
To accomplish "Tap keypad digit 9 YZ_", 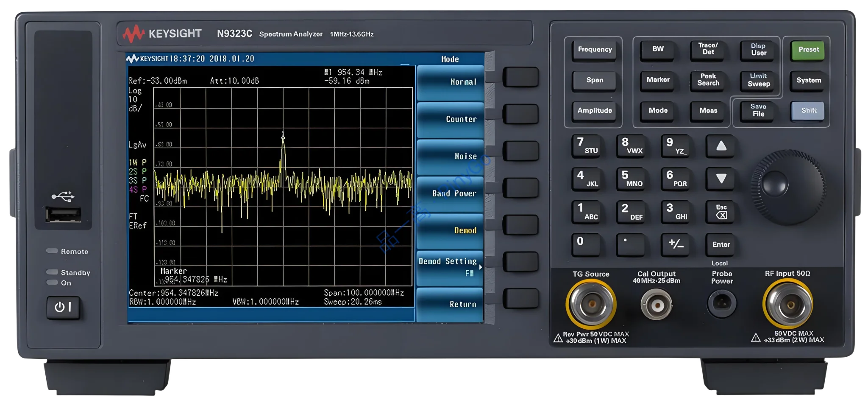I will [x=676, y=146].
